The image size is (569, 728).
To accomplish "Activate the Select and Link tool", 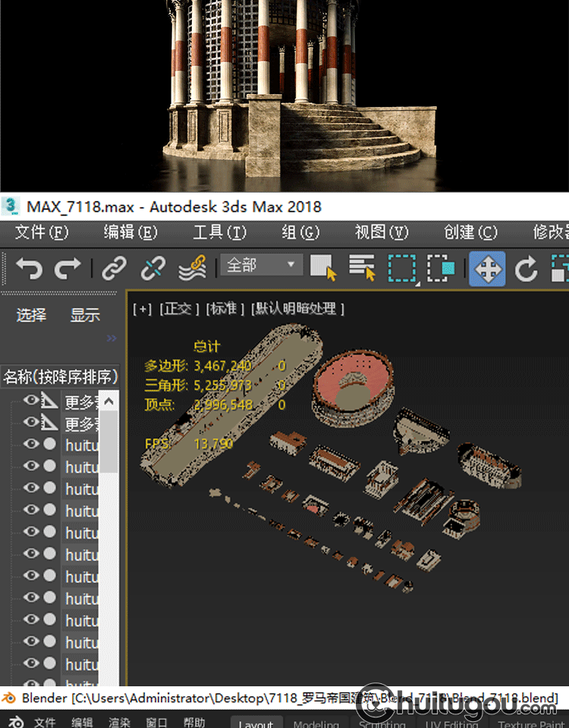I will [x=115, y=268].
